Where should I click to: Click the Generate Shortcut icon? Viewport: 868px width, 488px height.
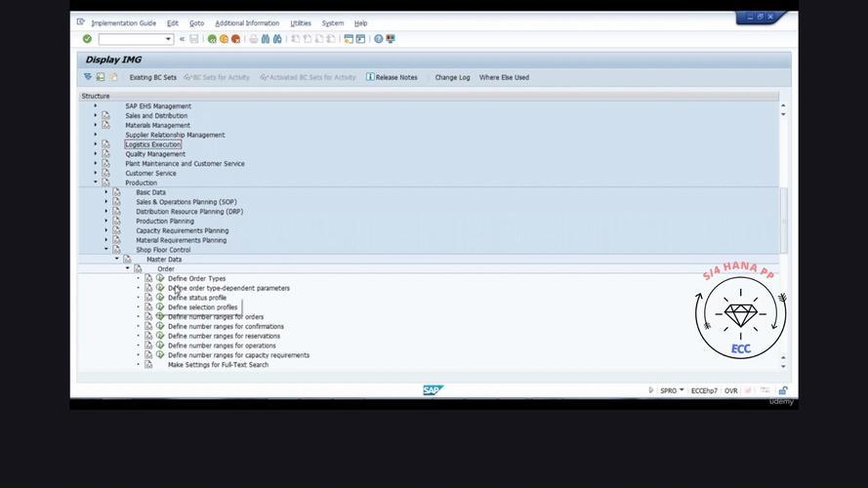(360, 39)
